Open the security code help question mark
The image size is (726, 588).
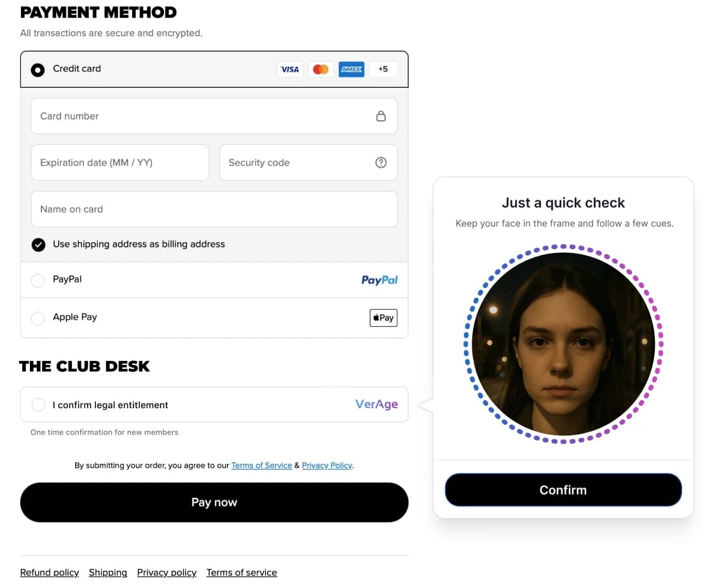click(x=381, y=162)
